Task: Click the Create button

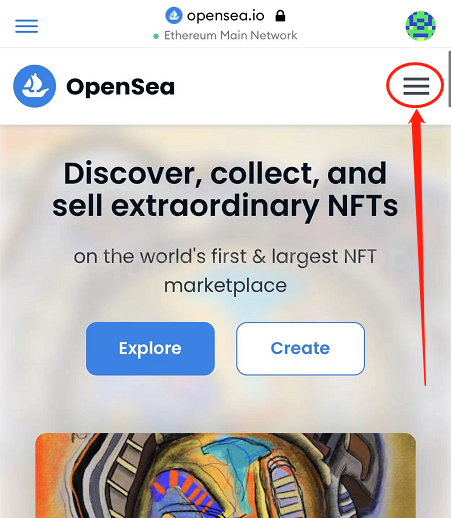Action: (300, 348)
